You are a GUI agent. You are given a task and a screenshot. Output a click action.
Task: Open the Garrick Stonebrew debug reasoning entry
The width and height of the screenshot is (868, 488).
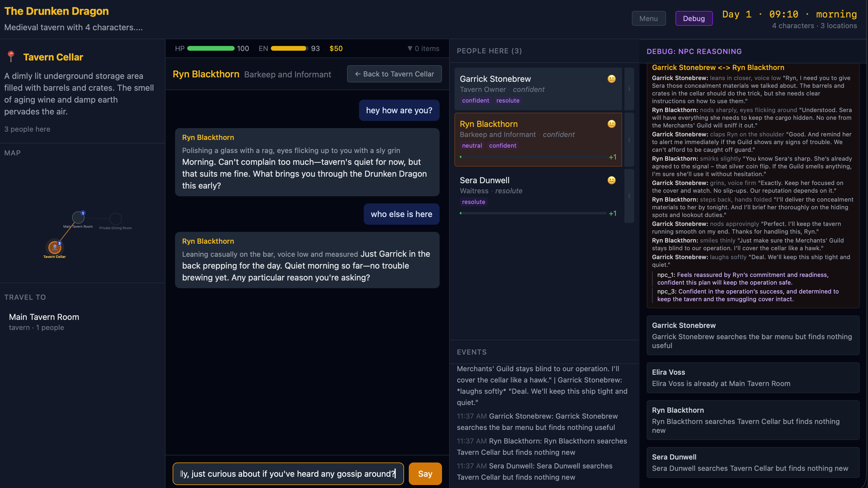753,335
